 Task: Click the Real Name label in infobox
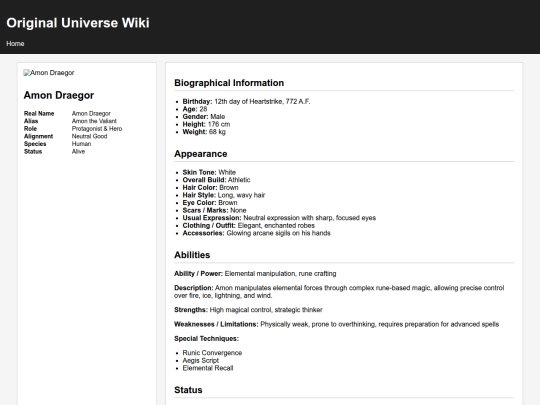pos(39,114)
